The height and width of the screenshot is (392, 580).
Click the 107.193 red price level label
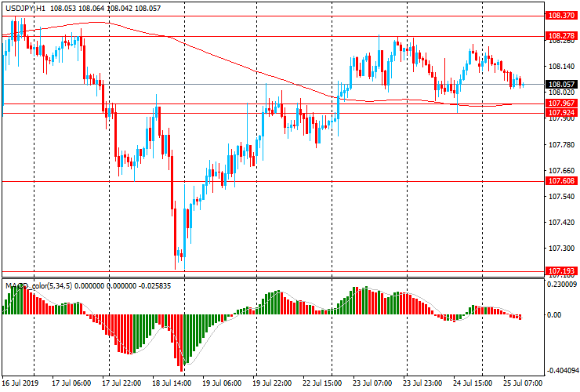[561, 271]
